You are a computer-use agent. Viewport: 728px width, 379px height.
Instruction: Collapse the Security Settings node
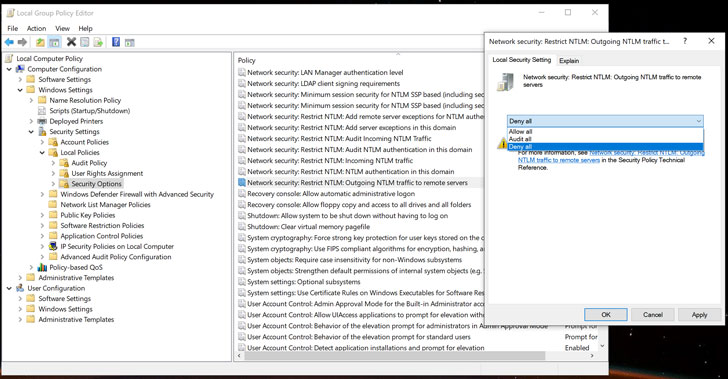coord(31,131)
